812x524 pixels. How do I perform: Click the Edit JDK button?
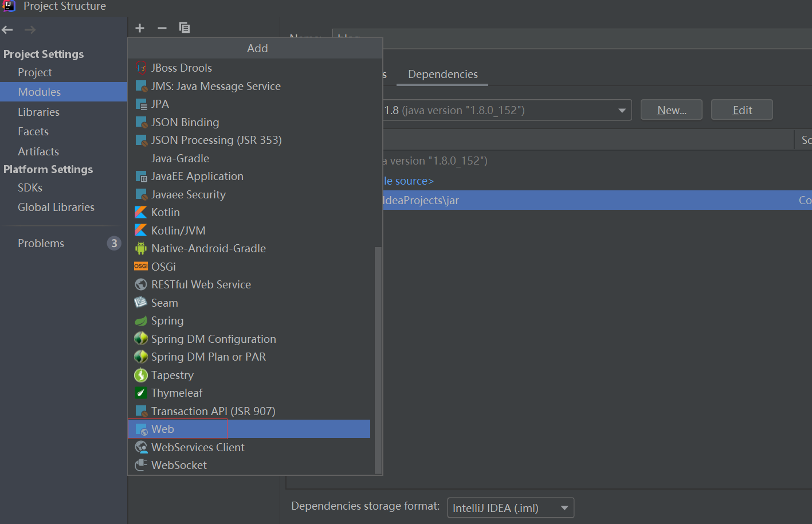click(x=742, y=110)
